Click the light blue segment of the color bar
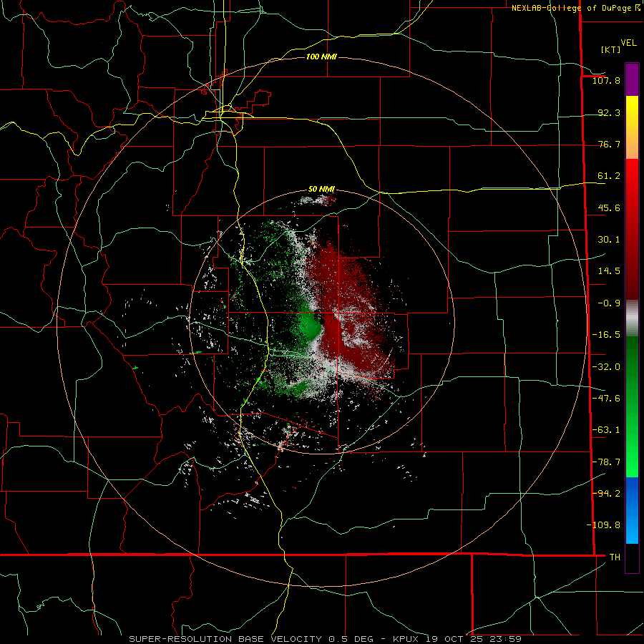This screenshot has width=644, height=644. point(632,530)
